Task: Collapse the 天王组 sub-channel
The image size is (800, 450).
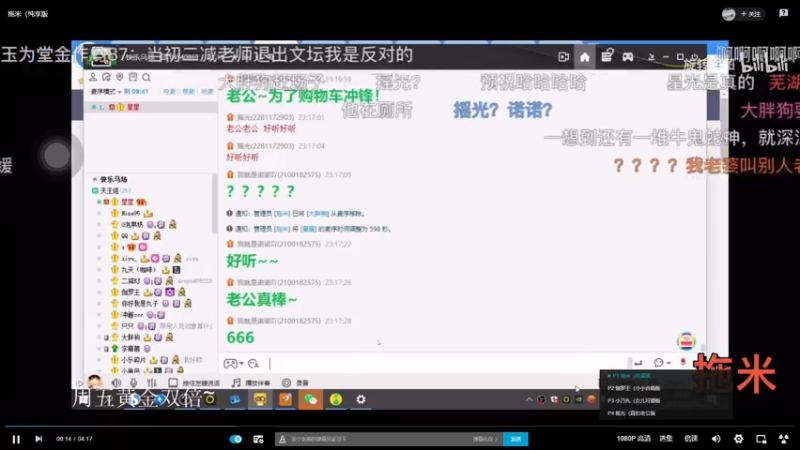Action: (95, 191)
